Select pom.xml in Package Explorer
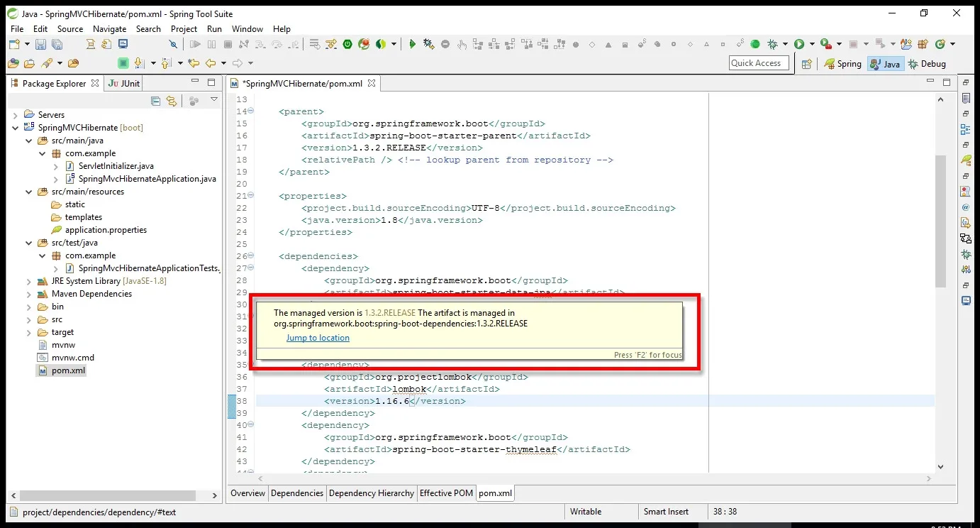Screen dimensions: 980x528 (x=68, y=370)
